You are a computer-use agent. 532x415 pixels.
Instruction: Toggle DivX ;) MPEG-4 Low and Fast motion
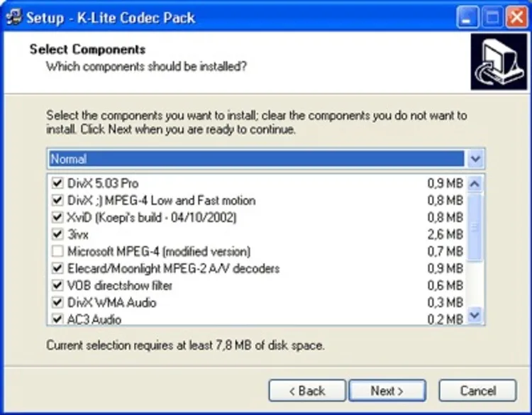[x=57, y=200]
